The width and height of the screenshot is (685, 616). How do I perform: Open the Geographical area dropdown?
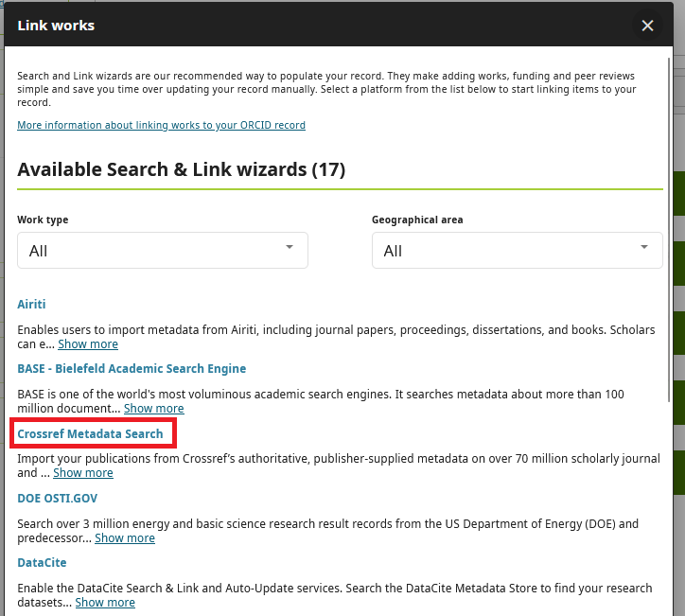point(517,251)
